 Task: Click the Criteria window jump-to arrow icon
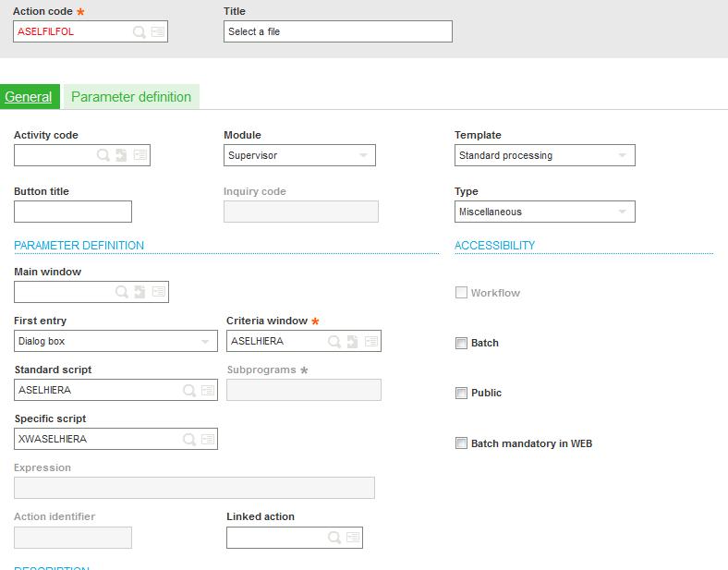pyautogui.click(x=352, y=341)
